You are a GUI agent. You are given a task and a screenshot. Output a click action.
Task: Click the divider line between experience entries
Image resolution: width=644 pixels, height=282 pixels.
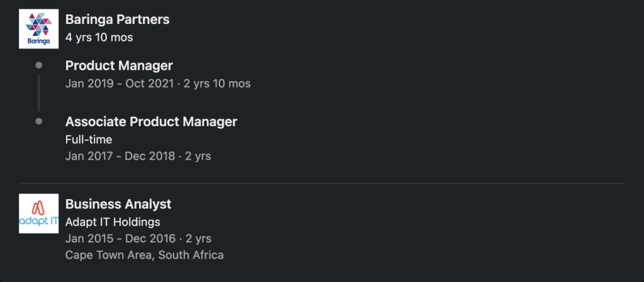tap(322, 183)
